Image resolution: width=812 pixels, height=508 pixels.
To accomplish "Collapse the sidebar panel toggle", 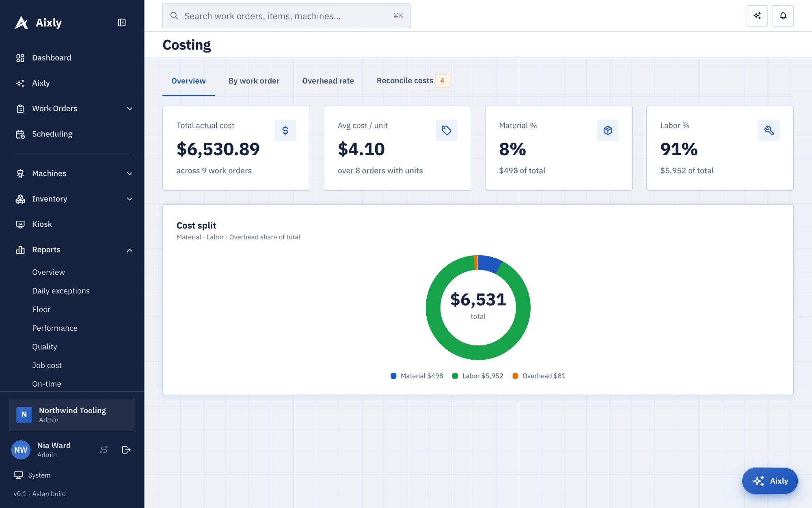I will (x=122, y=22).
